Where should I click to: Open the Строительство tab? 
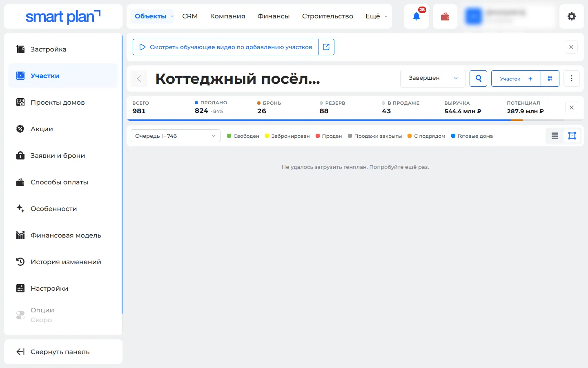click(x=327, y=16)
